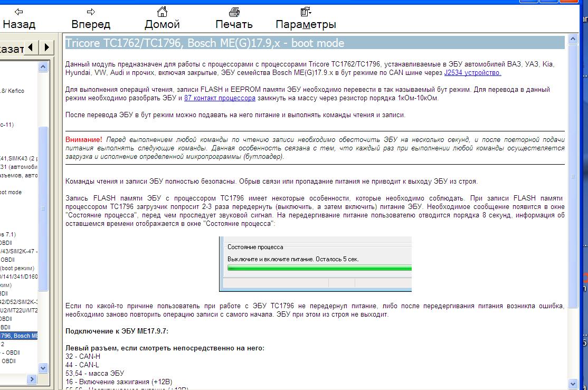Select the '31 (автомоби' topic entry
The height and width of the screenshot is (390, 588).
[19, 167]
